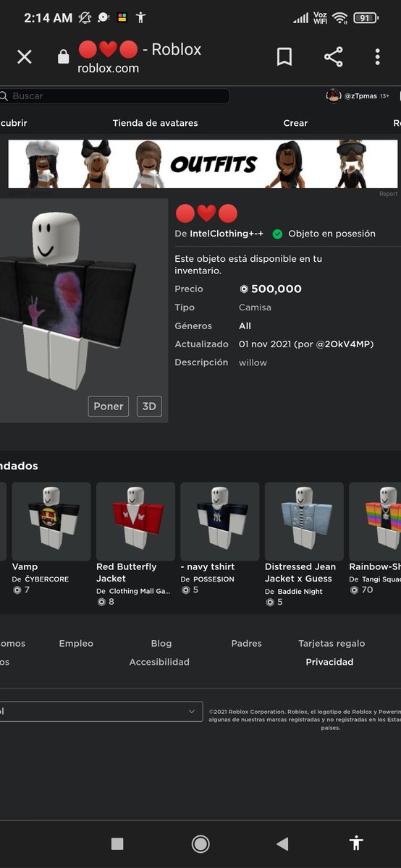Tap Robux icon next to price 8
The width and height of the screenshot is (401, 868).
[x=101, y=602]
